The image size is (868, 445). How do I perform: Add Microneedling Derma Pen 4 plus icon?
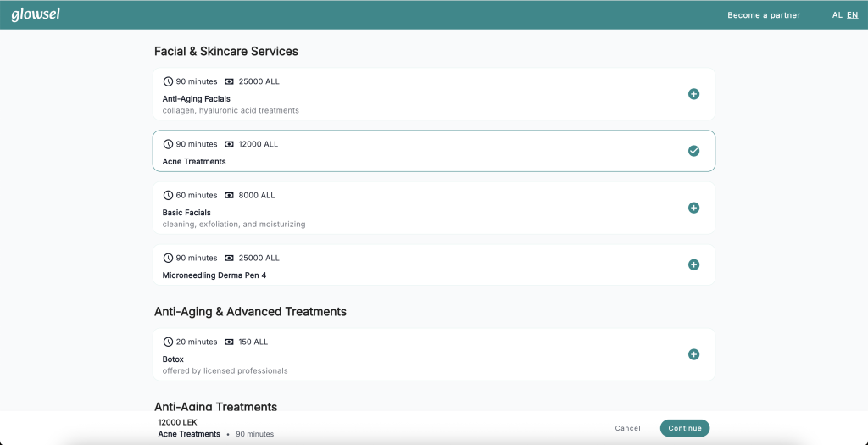(x=693, y=264)
